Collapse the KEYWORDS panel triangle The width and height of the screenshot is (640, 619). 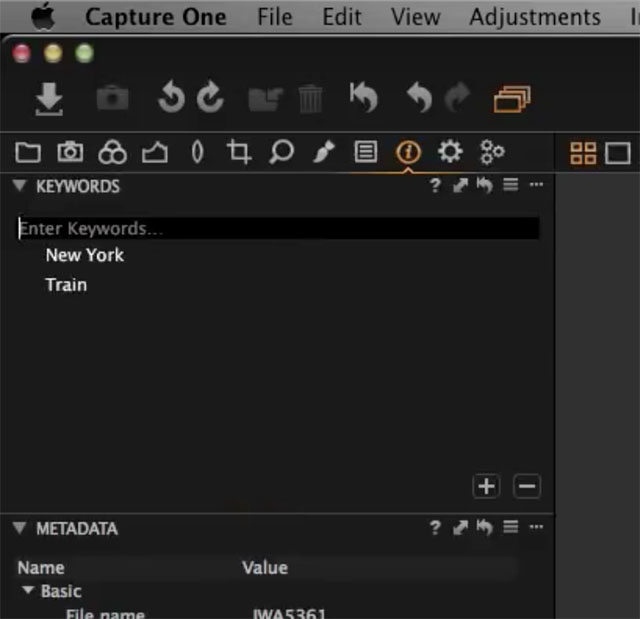tap(19, 186)
